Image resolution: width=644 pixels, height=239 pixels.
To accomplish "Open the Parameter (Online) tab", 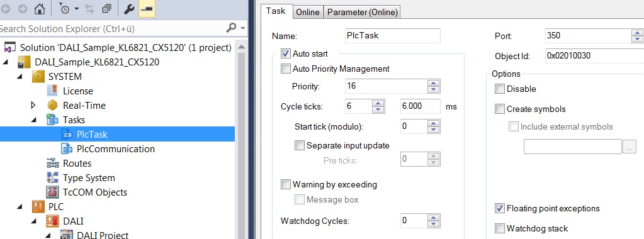I will 362,13.
